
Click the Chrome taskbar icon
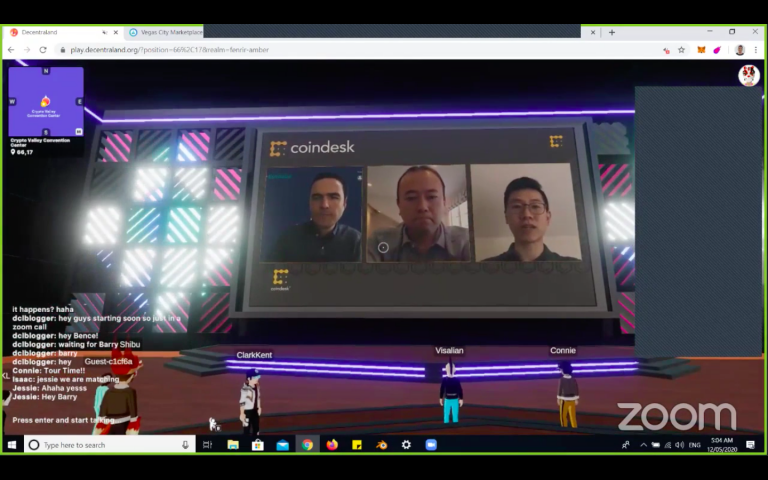click(x=307, y=445)
